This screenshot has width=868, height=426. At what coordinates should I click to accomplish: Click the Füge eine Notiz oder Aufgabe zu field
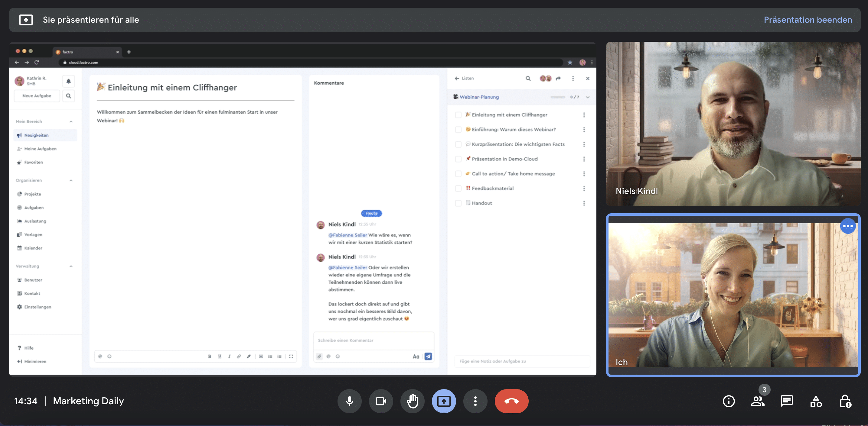(522, 361)
